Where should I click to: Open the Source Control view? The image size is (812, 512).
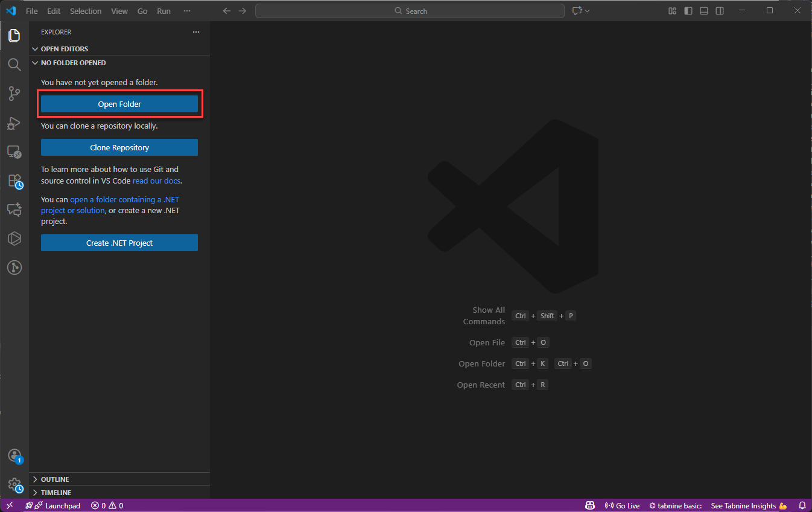[x=14, y=94]
